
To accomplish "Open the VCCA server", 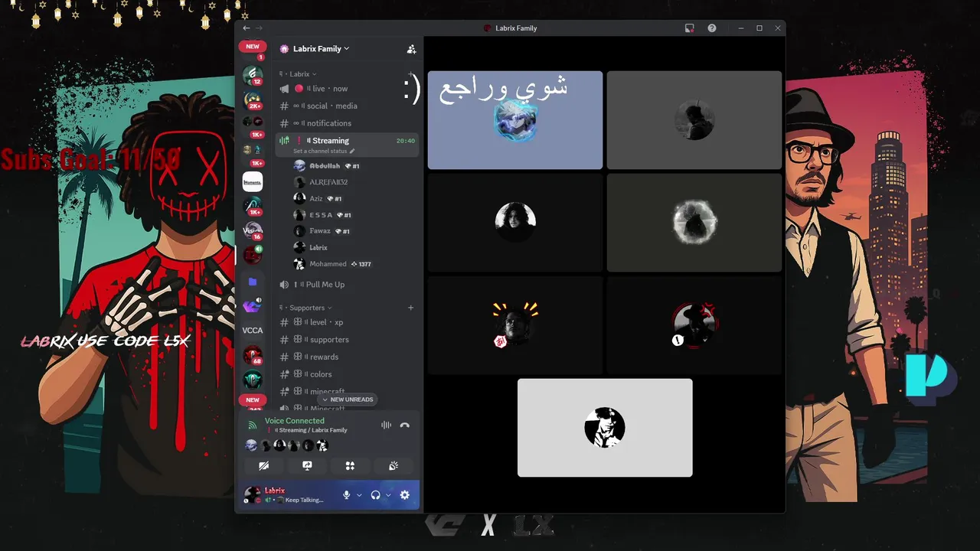I will pos(253,331).
